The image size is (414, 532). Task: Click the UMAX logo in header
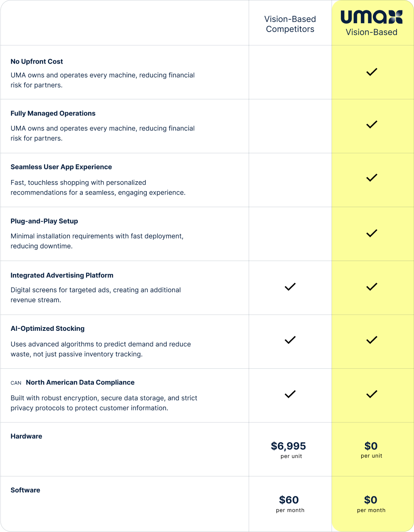(371, 17)
